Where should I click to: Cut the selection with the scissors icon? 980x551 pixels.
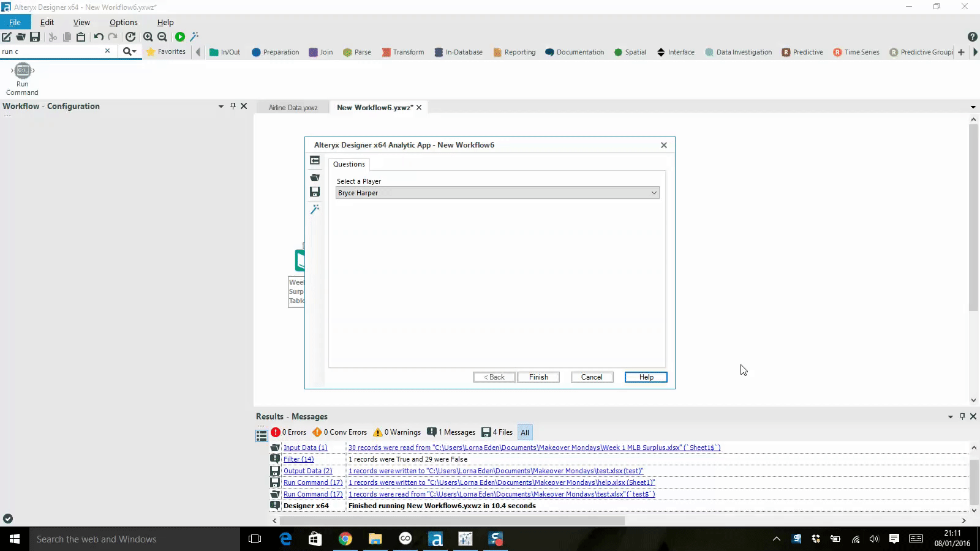point(53,37)
